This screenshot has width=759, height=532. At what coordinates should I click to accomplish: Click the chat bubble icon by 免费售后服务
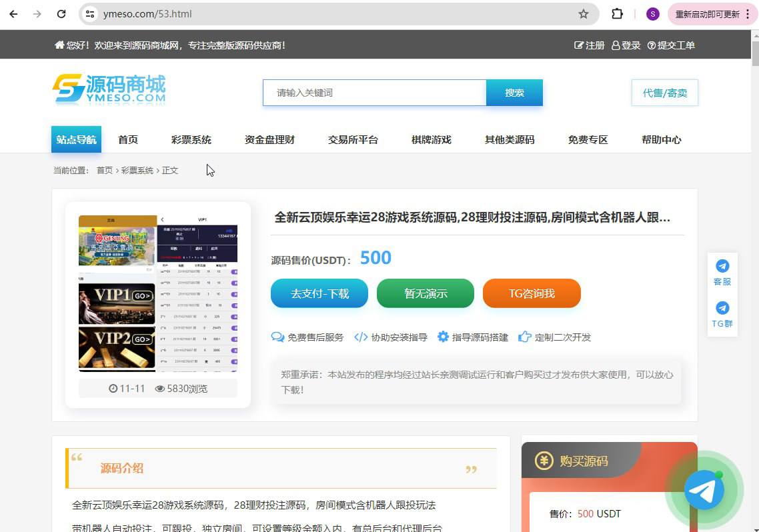[278, 337]
